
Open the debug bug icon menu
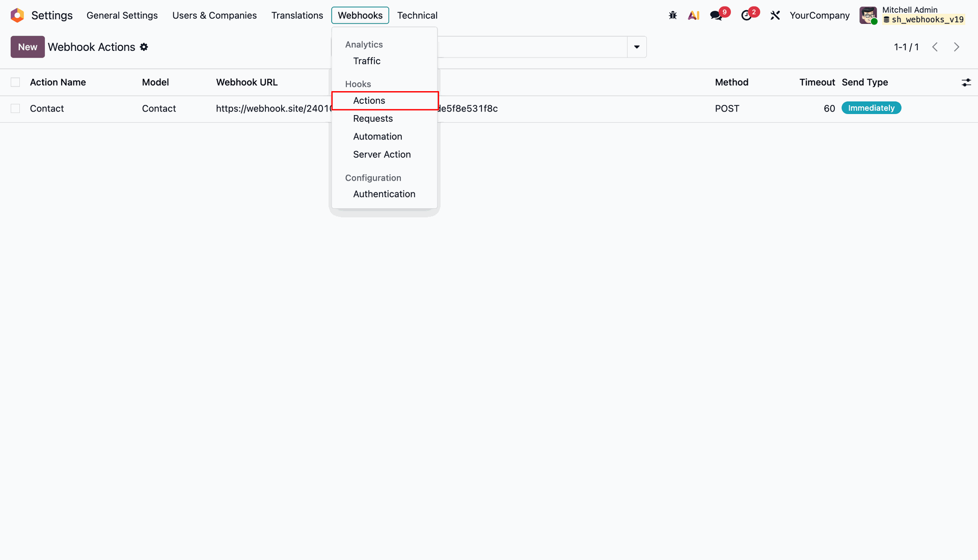tap(673, 15)
